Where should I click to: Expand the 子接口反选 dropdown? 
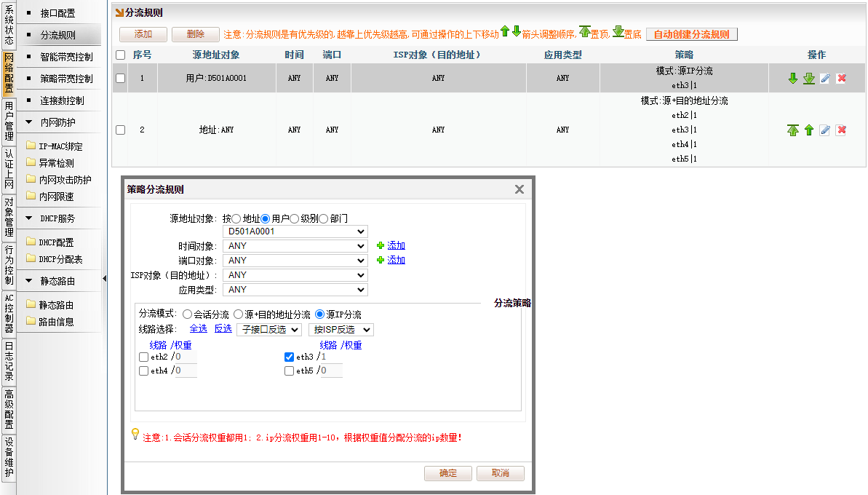point(270,330)
